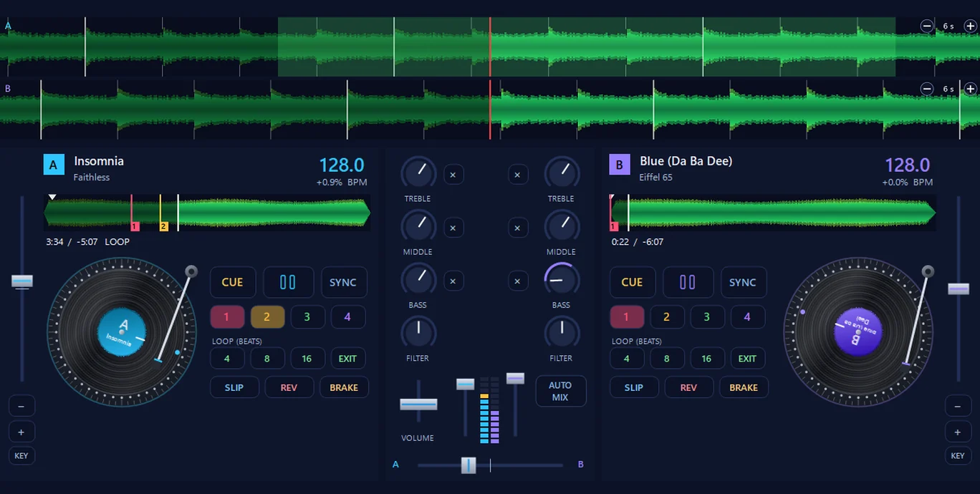
Task: Trigger hot cue 1 on deck A
Action: tap(226, 316)
